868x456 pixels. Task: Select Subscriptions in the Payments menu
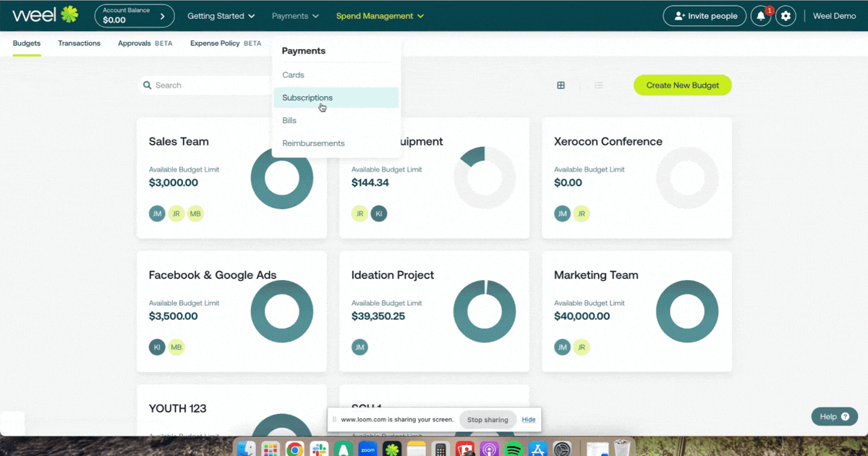coord(307,97)
